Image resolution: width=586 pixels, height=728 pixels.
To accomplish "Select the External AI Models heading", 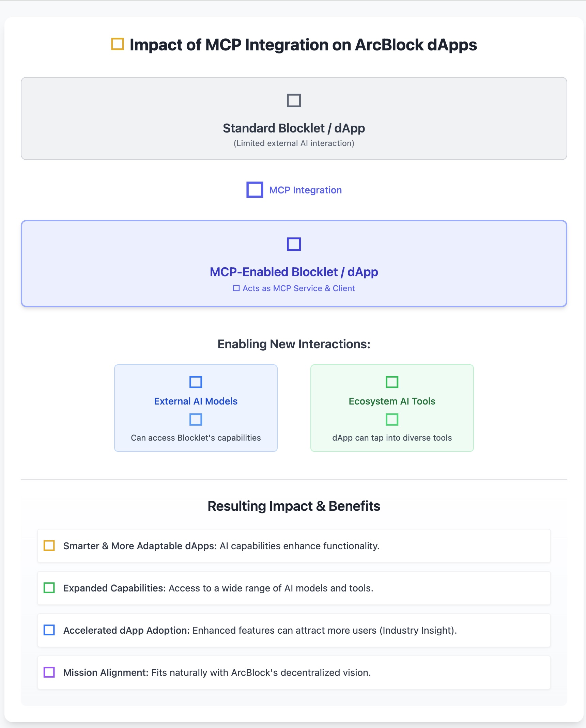I will (196, 401).
